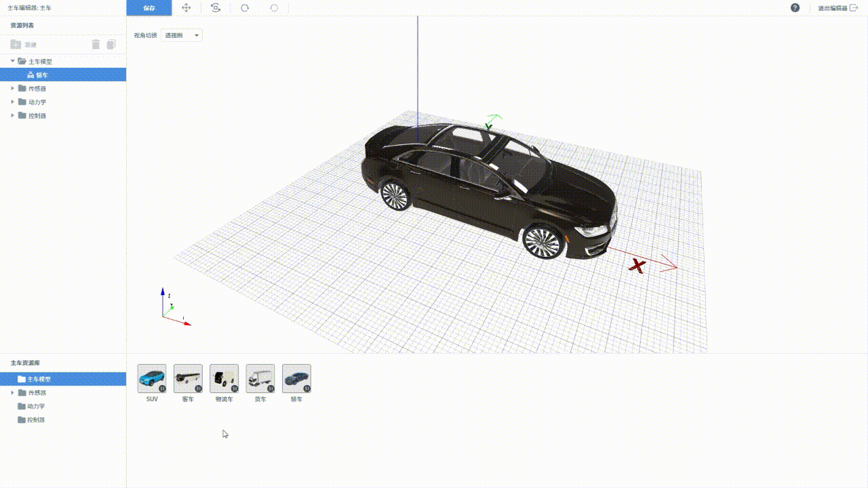This screenshot has width=868, height=488.
Task: Select the move/translate tool icon
Action: [186, 8]
